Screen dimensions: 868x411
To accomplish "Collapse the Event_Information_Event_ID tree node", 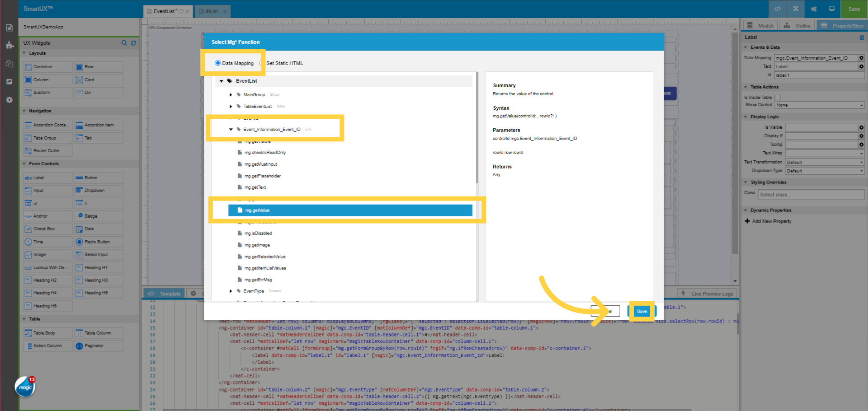I will point(231,129).
